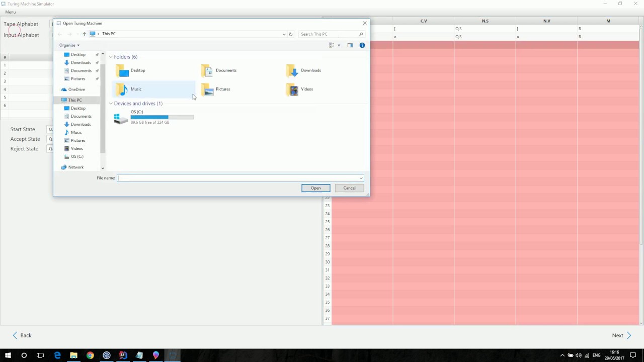Open the Videos folder icon
The height and width of the screenshot is (362, 644).
click(x=294, y=89)
